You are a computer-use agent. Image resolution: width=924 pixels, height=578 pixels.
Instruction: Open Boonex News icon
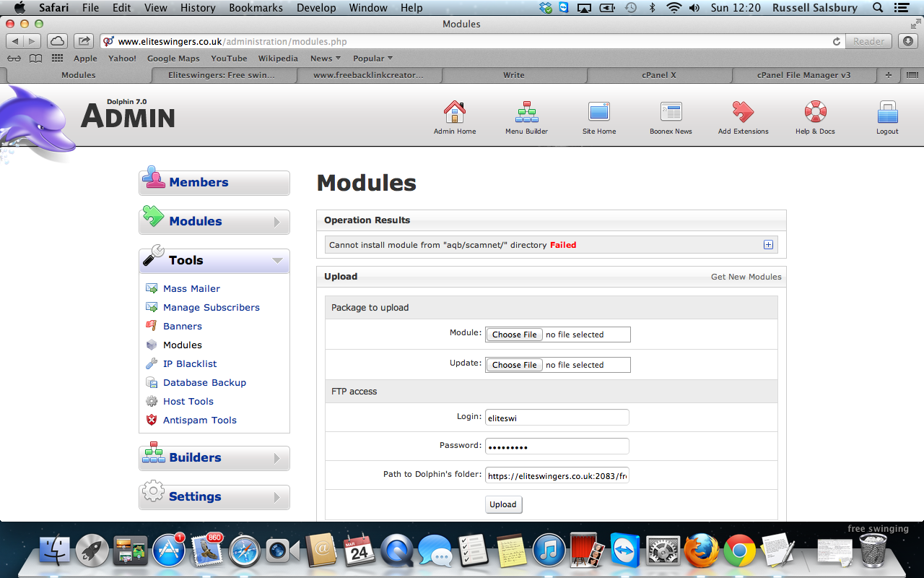tap(671, 113)
